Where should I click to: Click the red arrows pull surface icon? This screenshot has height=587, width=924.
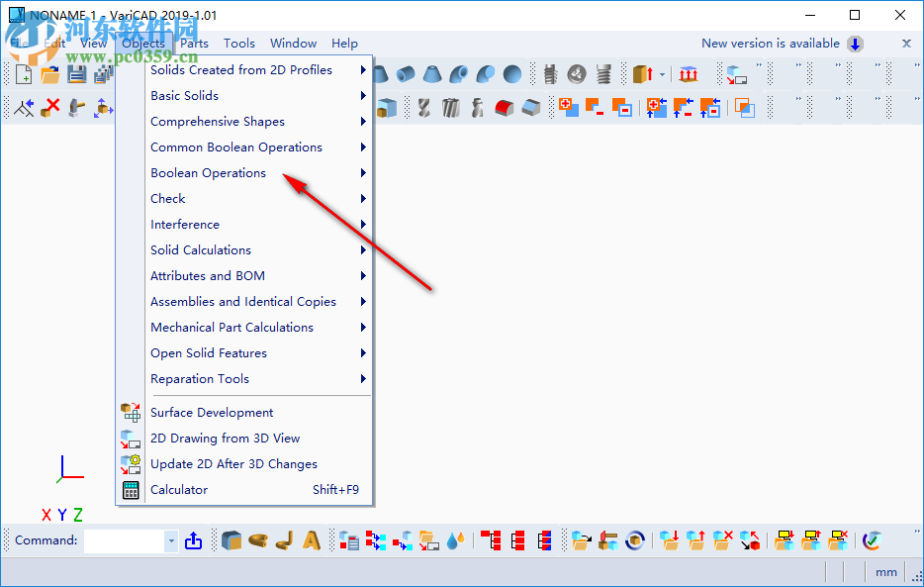tap(689, 74)
